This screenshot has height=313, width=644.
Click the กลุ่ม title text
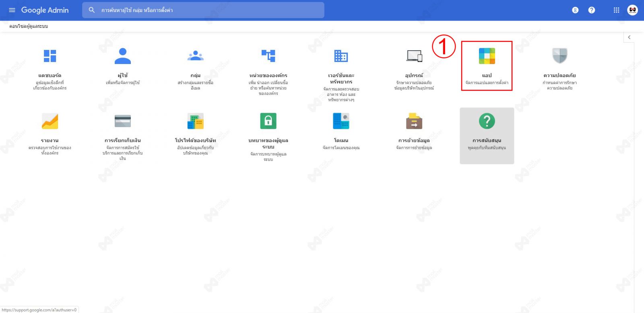pyautogui.click(x=196, y=76)
